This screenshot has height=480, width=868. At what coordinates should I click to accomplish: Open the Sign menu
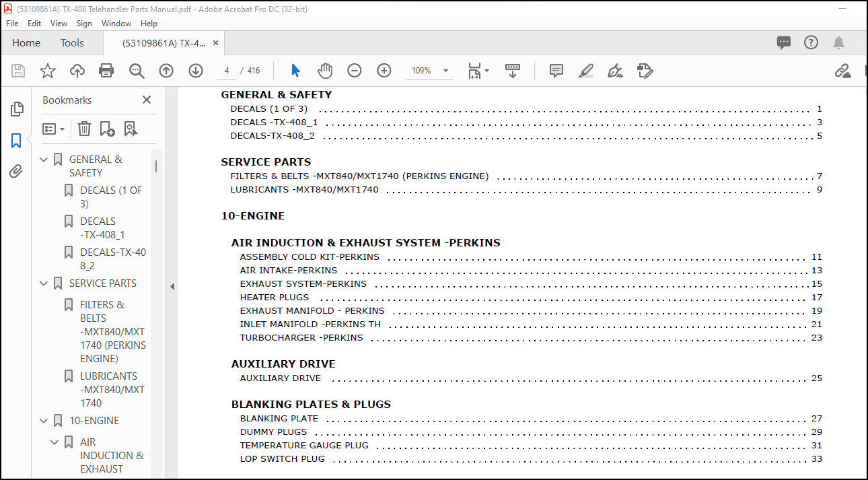click(x=84, y=23)
